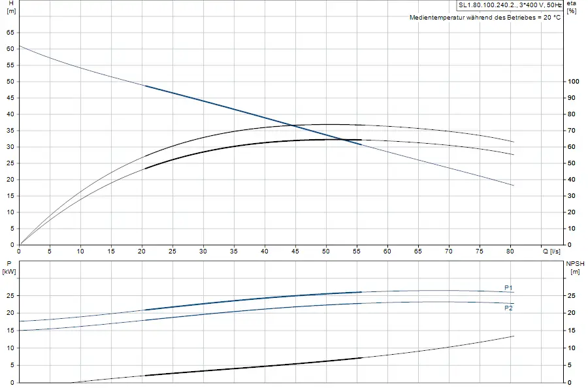Click the eta axis title

pos(571,3)
